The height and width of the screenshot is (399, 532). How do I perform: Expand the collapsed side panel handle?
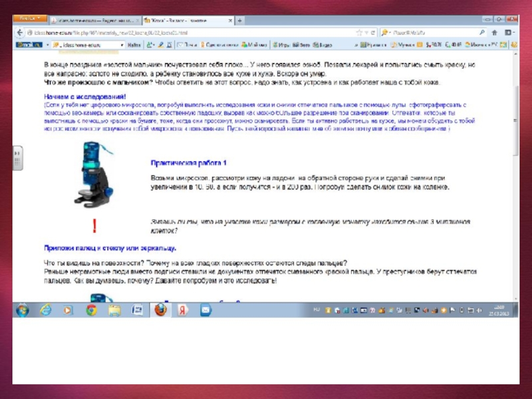[x=17, y=160]
